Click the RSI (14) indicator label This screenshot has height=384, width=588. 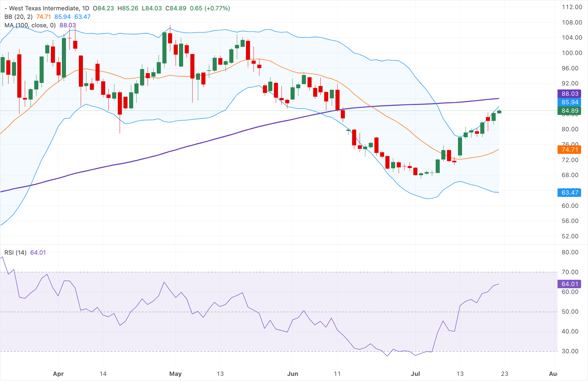click(x=15, y=253)
